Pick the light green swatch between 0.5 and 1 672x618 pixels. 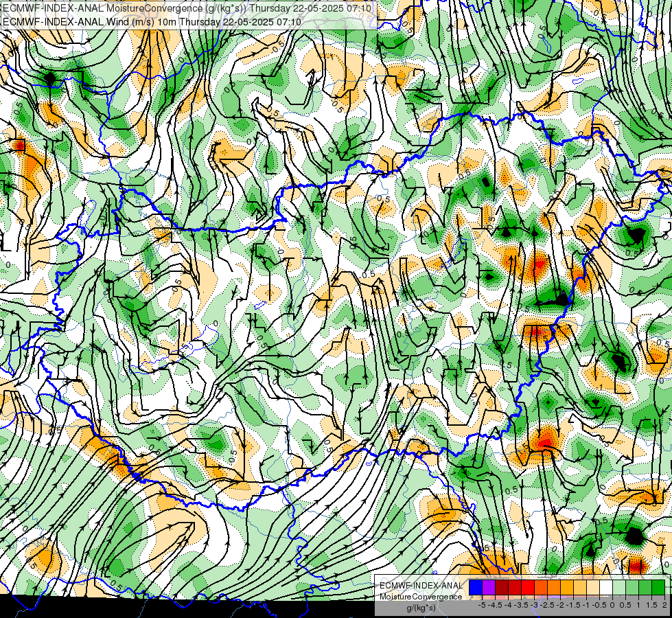click(x=632, y=587)
